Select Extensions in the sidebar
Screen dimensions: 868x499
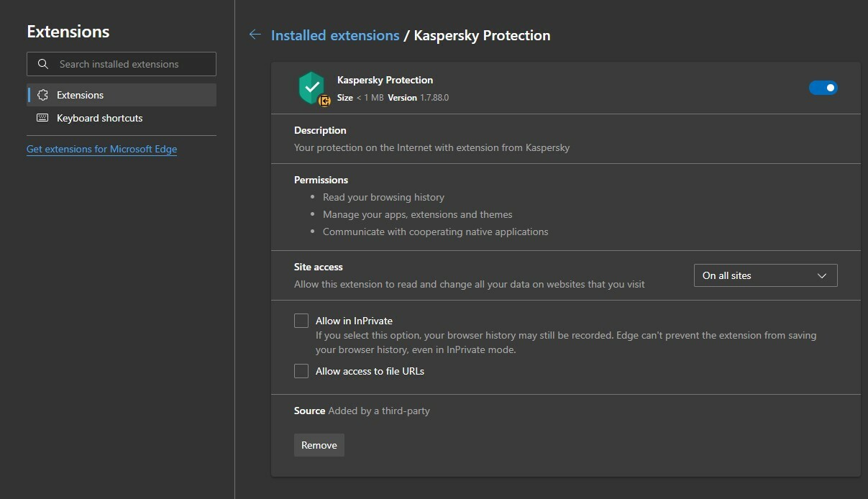[81, 95]
